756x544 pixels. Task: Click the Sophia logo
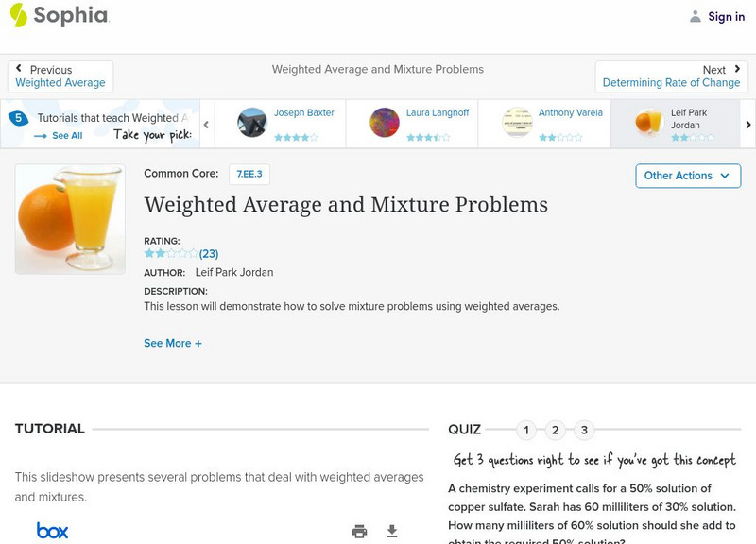point(59,16)
